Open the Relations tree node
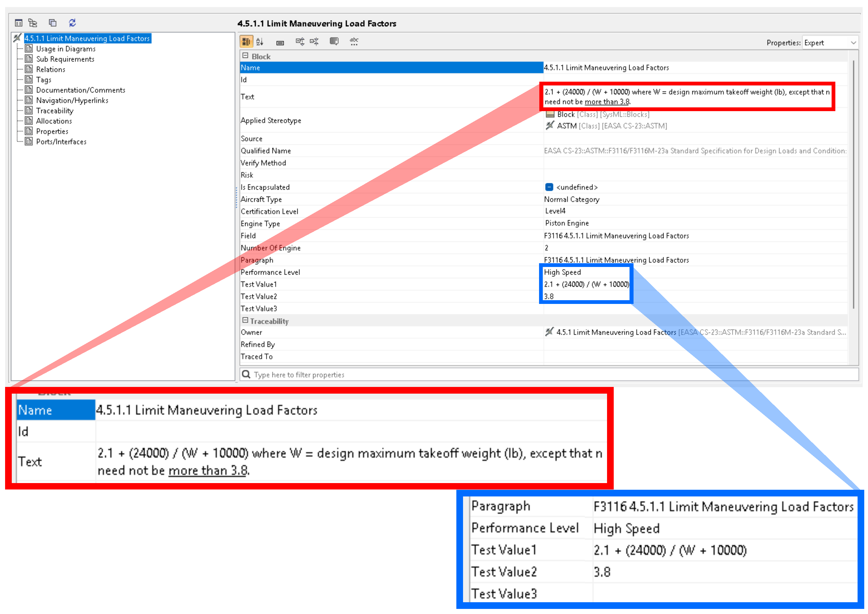The height and width of the screenshot is (614, 868). point(51,69)
